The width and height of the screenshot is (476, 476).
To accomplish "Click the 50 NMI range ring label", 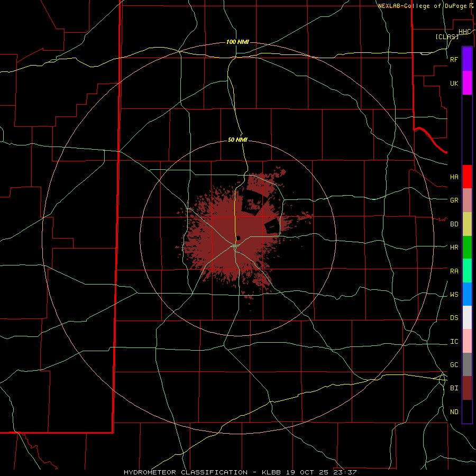I will pos(237,140).
